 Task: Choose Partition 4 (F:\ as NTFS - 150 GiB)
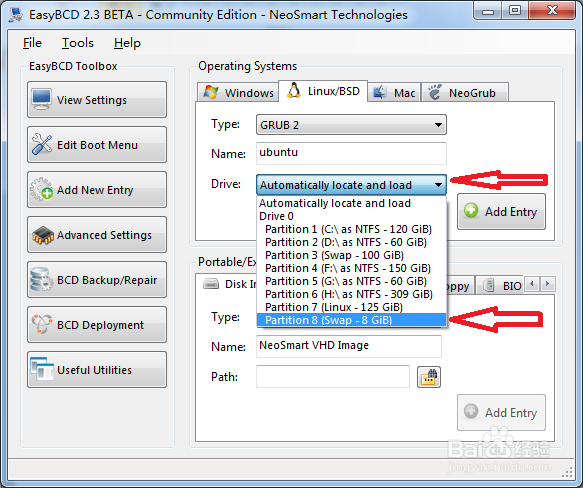pos(351,268)
